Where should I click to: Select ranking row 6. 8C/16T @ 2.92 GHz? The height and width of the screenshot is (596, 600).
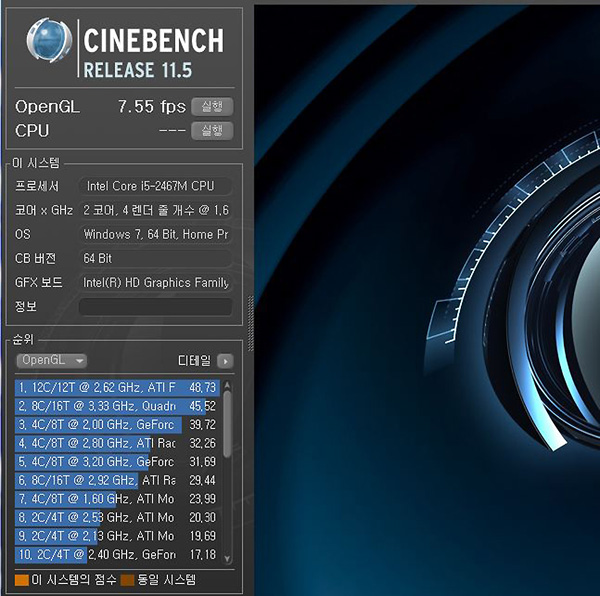pos(117,480)
